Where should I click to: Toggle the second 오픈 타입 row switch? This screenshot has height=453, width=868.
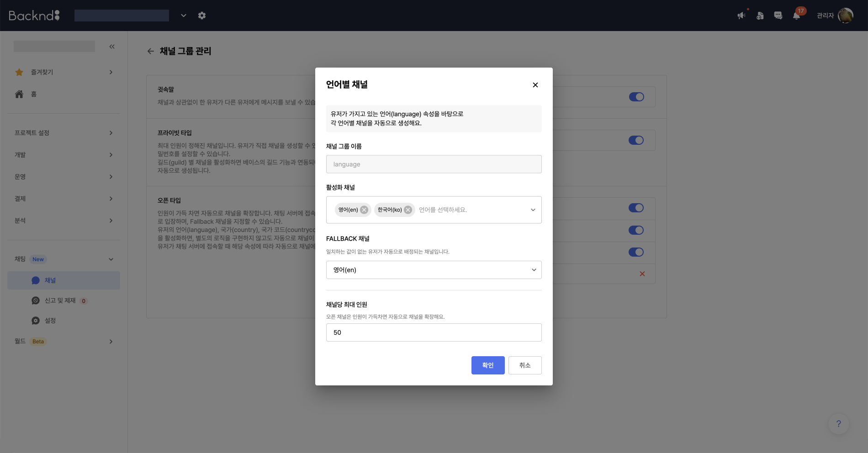[636, 230]
